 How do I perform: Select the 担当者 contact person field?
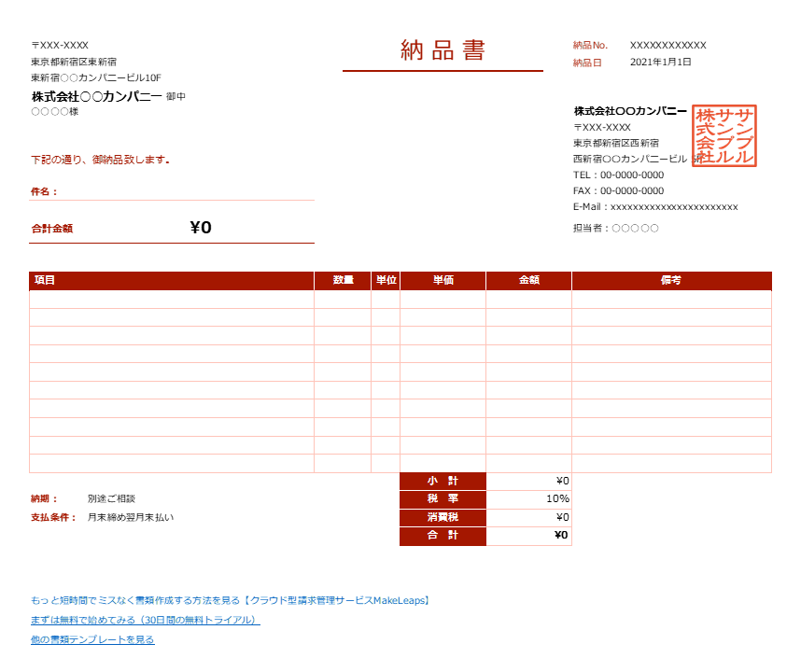[x=616, y=228]
